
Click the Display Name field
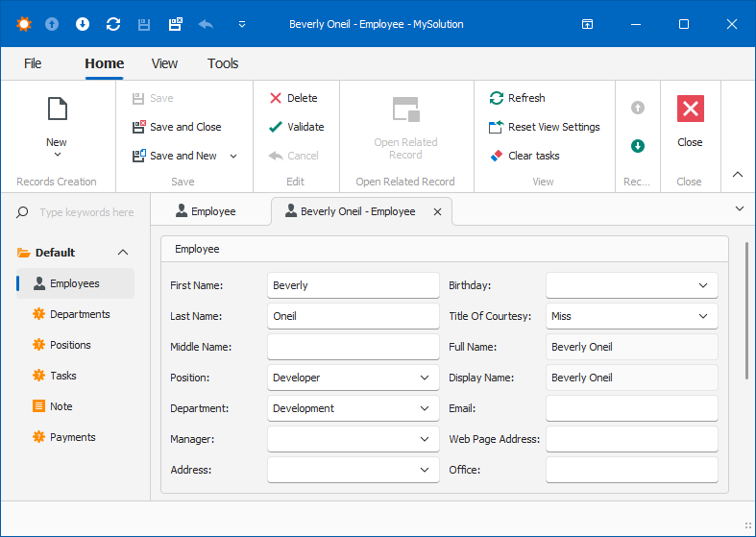632,378
